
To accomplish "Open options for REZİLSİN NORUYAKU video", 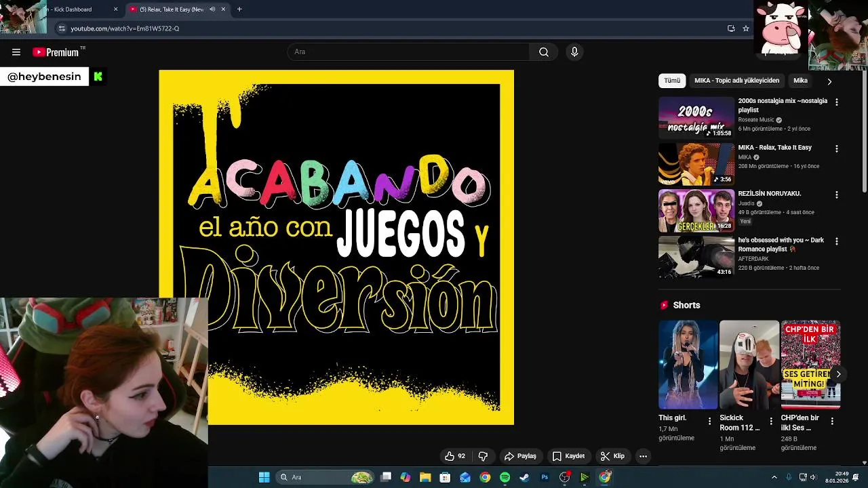I will [x=836, y=195].
